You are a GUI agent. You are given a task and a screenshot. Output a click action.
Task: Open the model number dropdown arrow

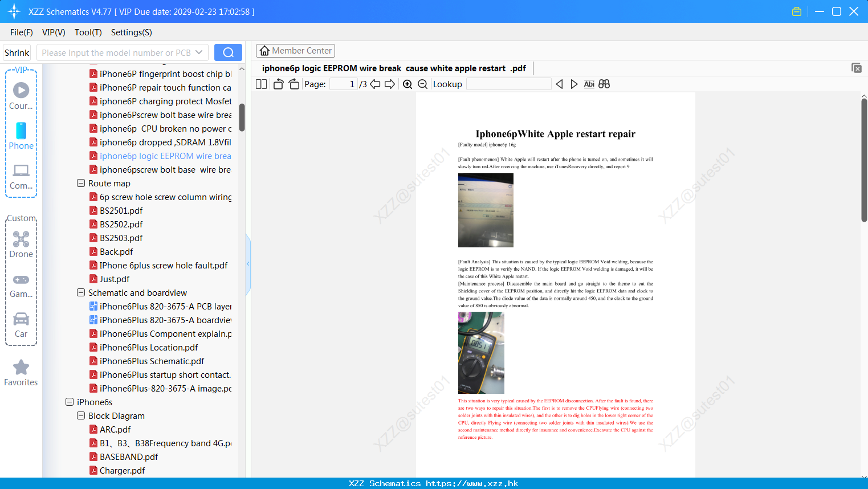point(199,52)
